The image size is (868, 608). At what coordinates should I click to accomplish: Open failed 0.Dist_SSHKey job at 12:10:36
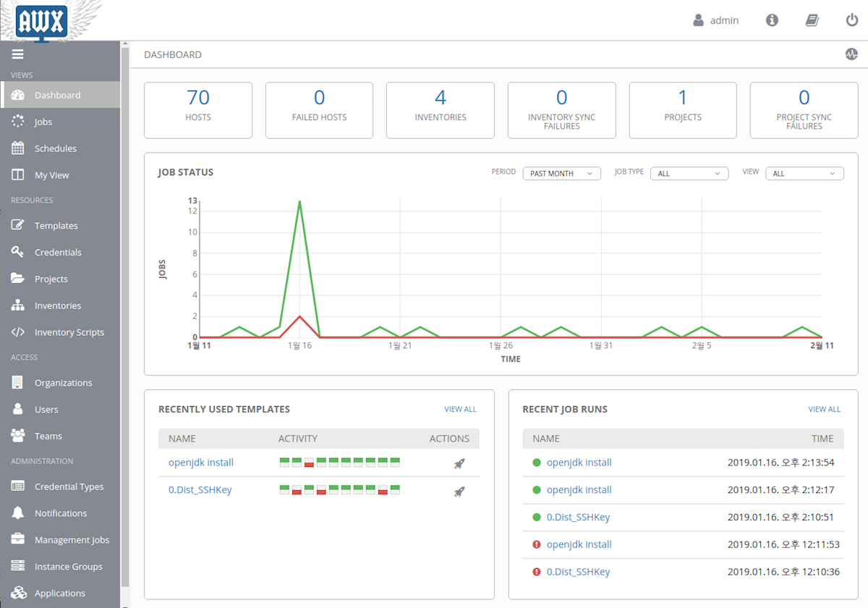pos(579,572)
